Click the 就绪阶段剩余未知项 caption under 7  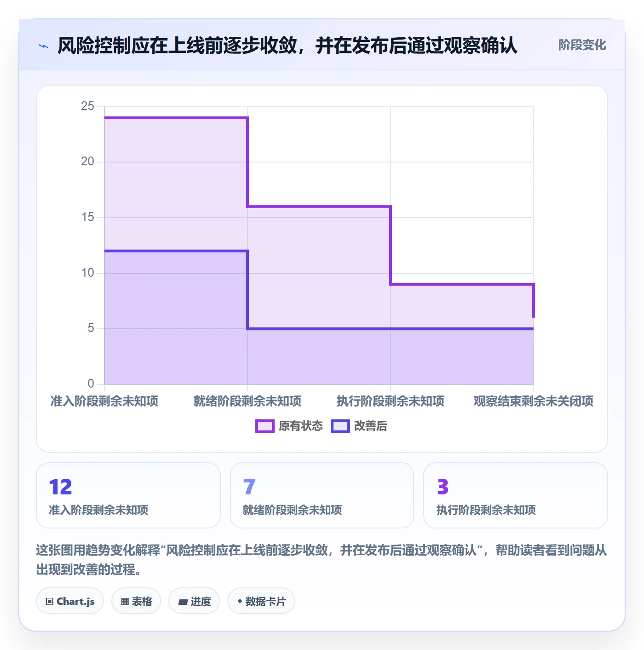coord(293,510)
